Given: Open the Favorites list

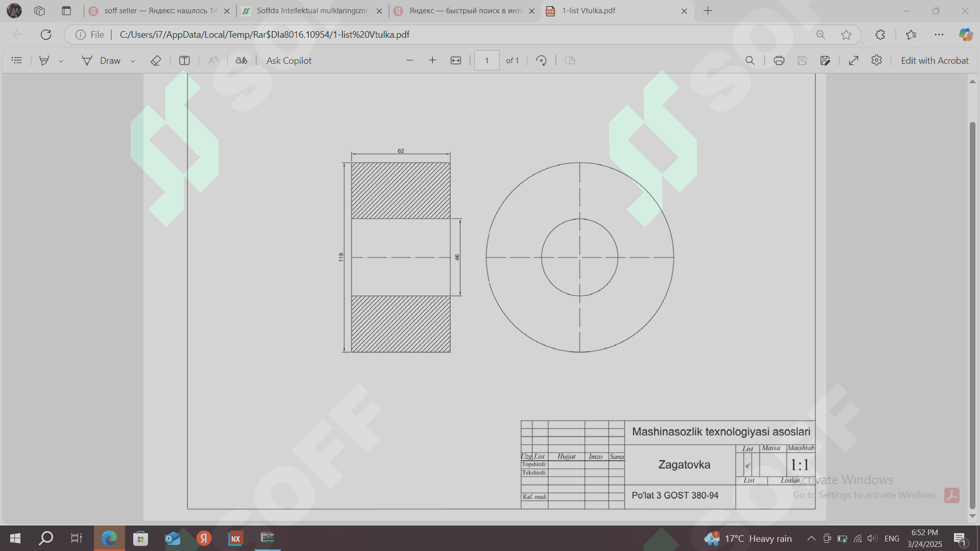Looking at the screenshot, I should coord(911,35).
